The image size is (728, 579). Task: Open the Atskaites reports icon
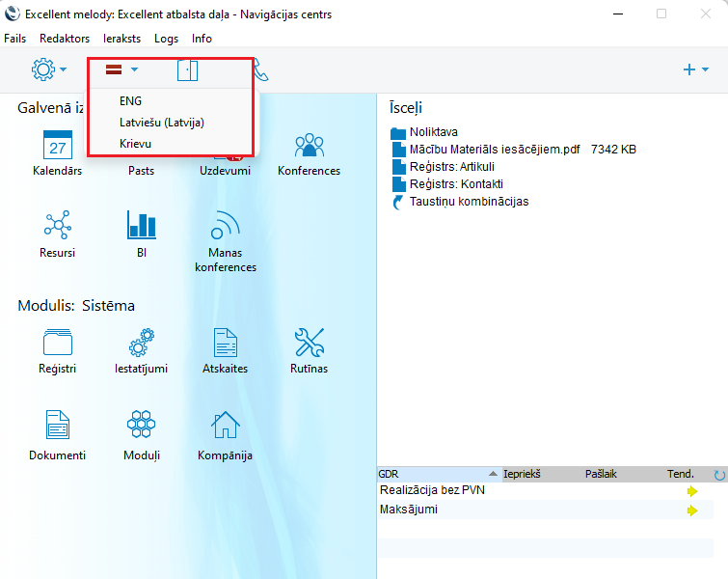225,342
